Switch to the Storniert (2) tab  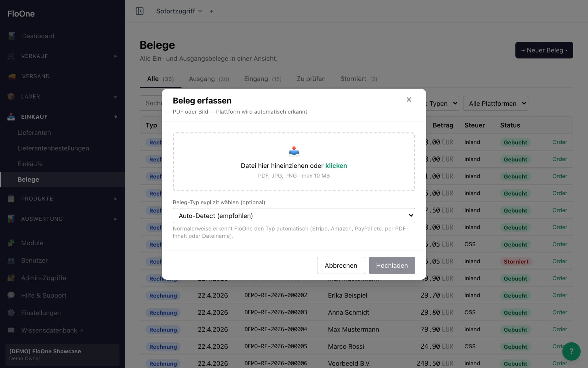(359, 79)
